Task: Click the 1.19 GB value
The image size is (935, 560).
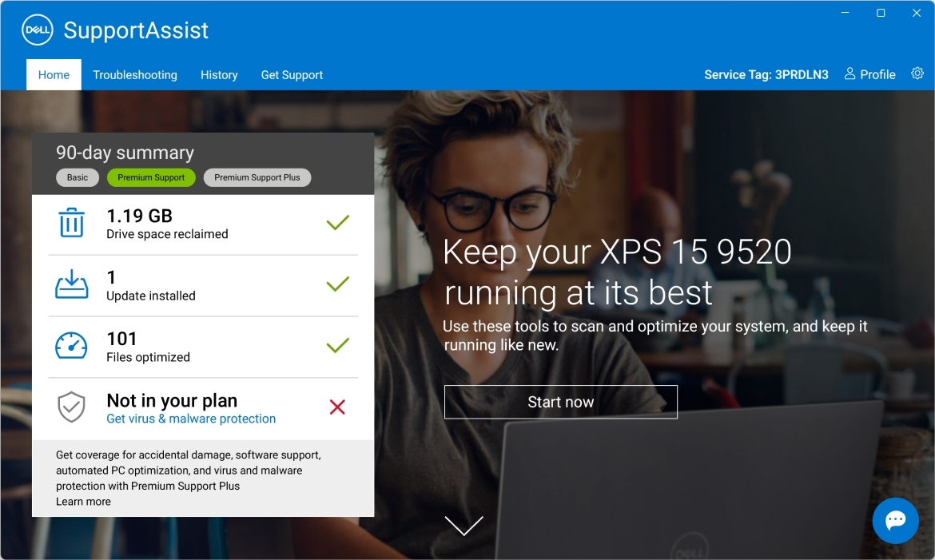Action: click(x=139, y=216)
